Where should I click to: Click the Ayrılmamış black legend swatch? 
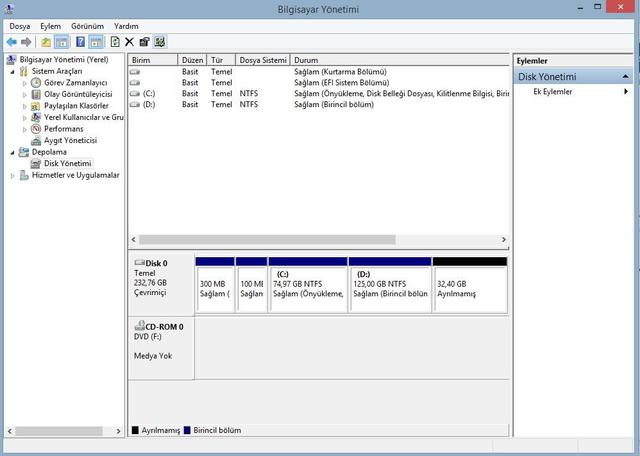(x=135, y=430)
